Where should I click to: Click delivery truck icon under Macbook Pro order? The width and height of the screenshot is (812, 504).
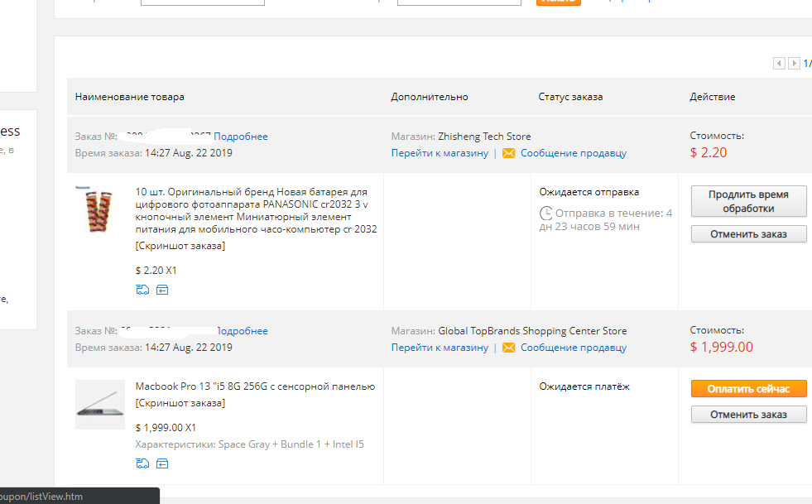(x=142, y=463)
